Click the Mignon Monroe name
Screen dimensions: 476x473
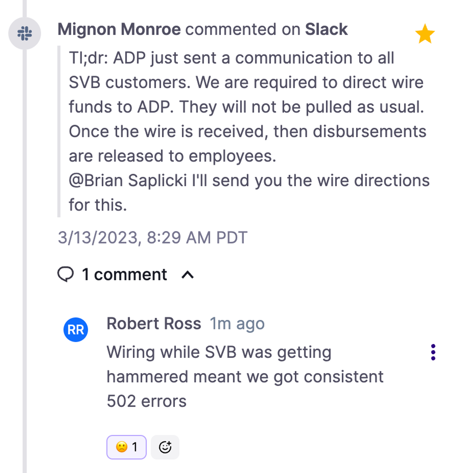click(119, 29)
